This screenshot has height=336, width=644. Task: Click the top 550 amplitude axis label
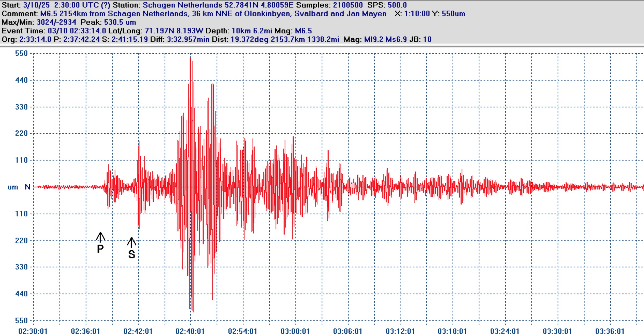tap(21, 53)
